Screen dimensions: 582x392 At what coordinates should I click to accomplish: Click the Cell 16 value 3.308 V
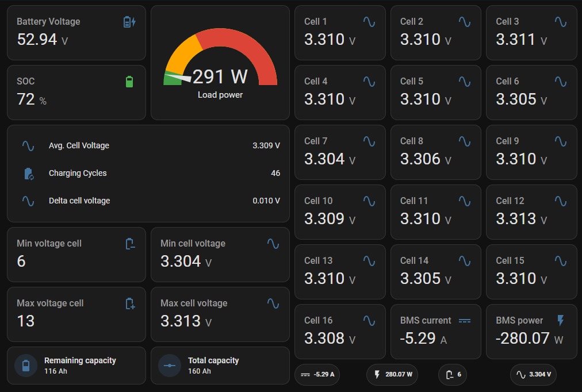coord(330,338)
